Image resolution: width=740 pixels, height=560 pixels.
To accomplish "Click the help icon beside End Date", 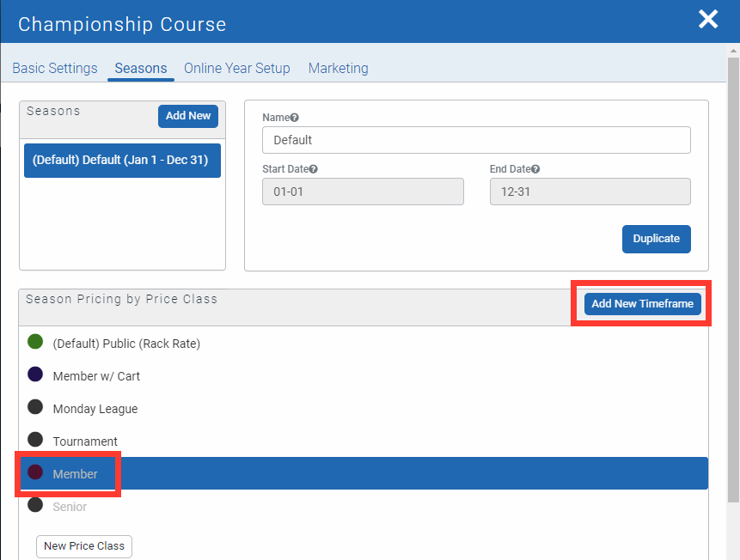I will [537, 168].
